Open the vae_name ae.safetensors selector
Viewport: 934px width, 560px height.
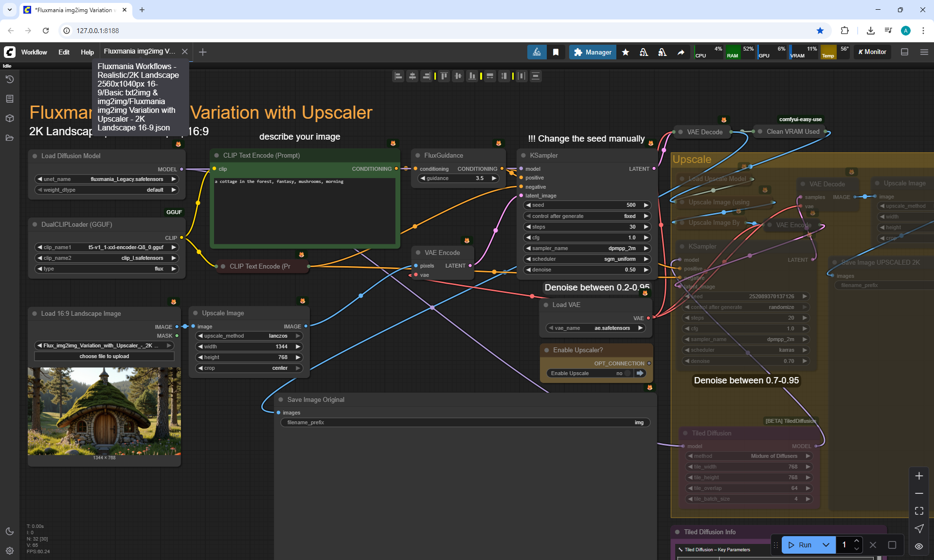(x=595, y=328)
